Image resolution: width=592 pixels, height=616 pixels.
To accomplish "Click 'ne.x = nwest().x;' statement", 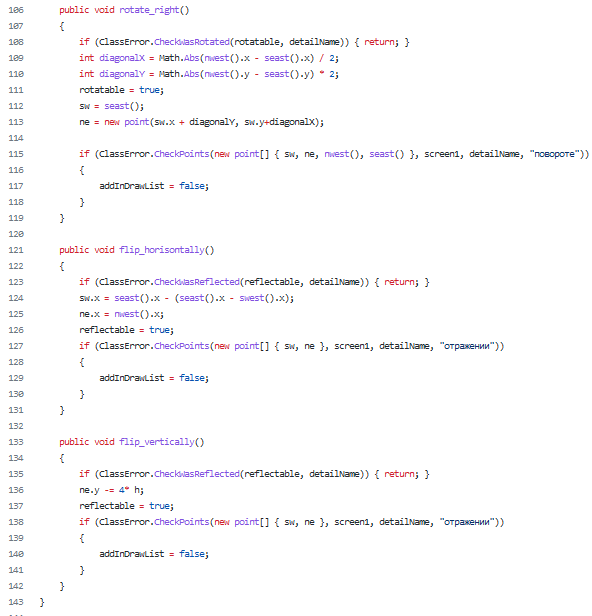I will (x=121, y=314).
